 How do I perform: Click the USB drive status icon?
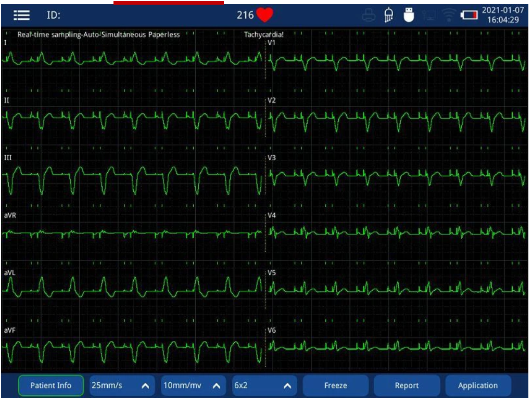[409, 16]
